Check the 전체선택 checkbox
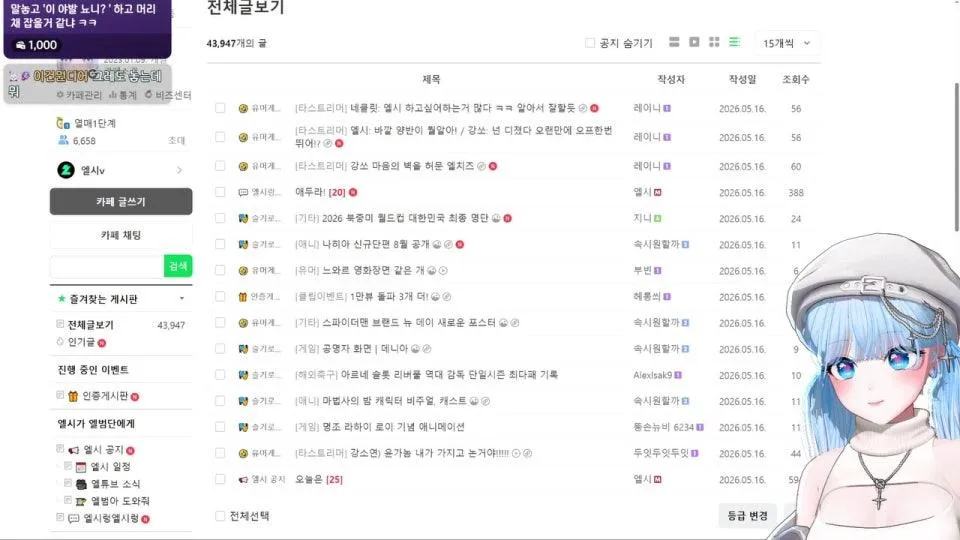The width and height of the screenshot is (960, 540). coord(220,516)
